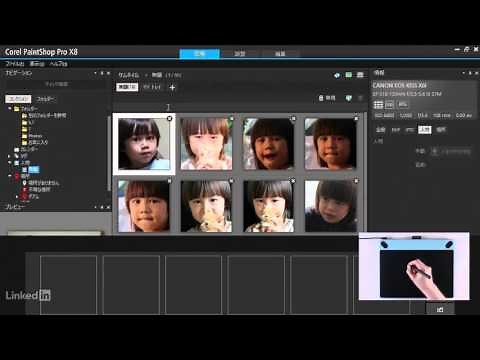The image size is (480, 360).
Task: Open the 表示 menu
Action: (37, 64)
